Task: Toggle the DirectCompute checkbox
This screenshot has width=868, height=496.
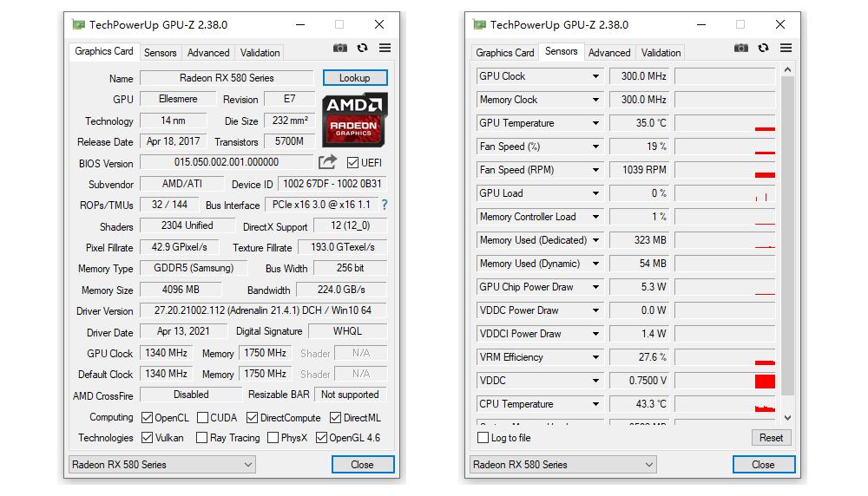Action: (253, 417)
